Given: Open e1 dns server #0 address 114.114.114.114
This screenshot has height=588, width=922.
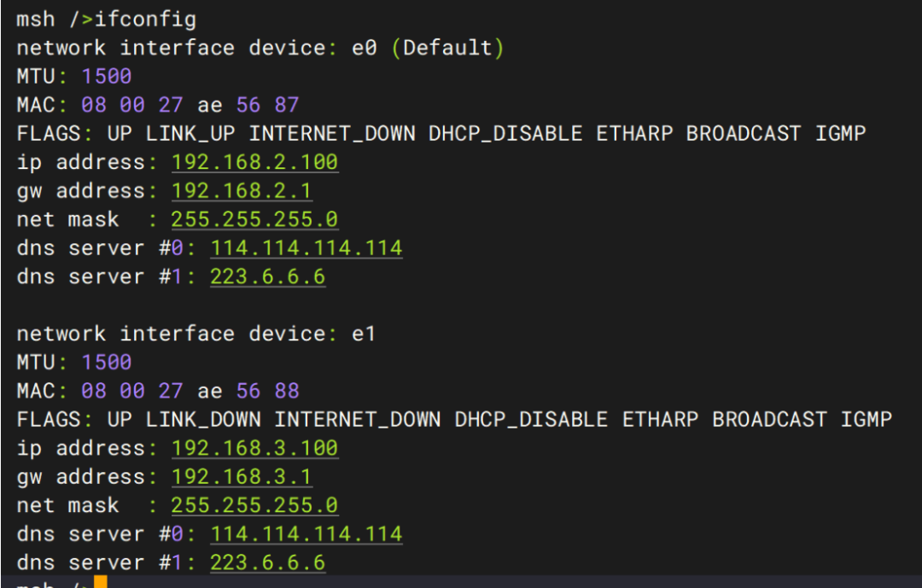Looking at the screenshot, I should pyautogui.click(x=306, y=534).
